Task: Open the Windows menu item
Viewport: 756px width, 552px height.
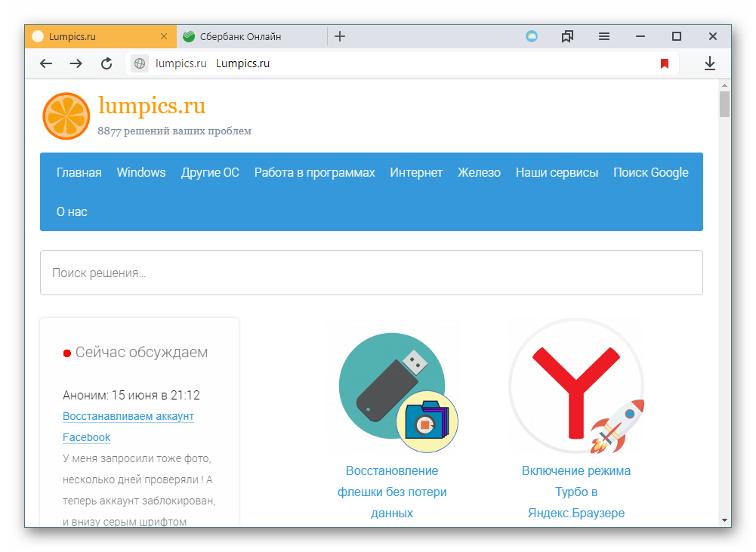Action: click(141, 173)
